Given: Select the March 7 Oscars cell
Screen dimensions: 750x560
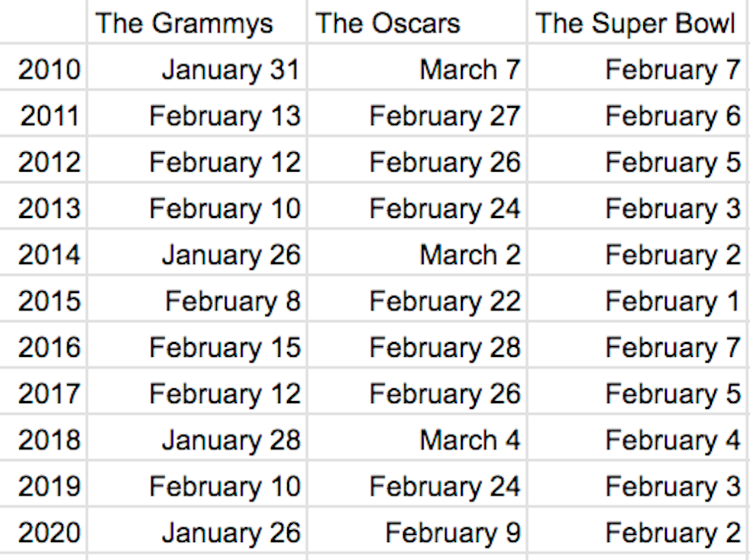Looking at the screenshot, I should coord(470,69).
